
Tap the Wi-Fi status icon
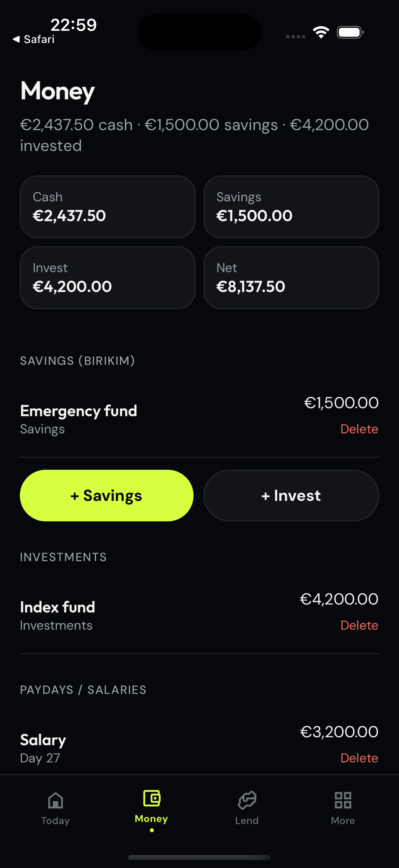tap(321, 32)
